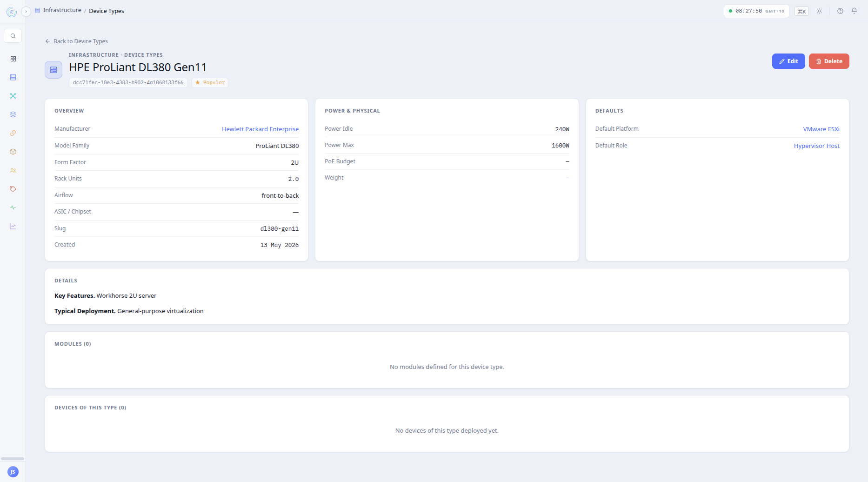Click the 'OVERVIEW' card heading
The height and width of the screenshot is (482, 868).
pyautogui.click(x=69, y=111)
